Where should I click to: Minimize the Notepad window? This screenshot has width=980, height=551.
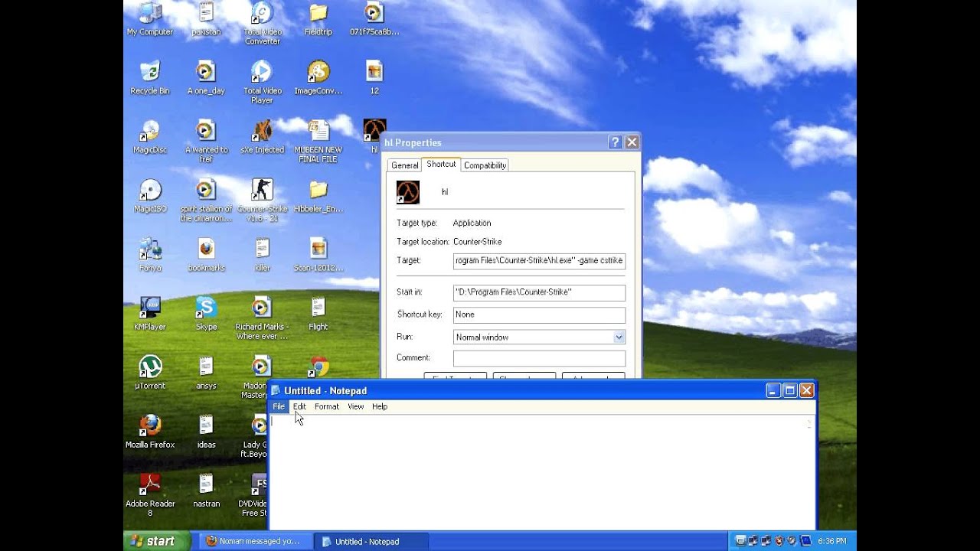pos(773,390)
